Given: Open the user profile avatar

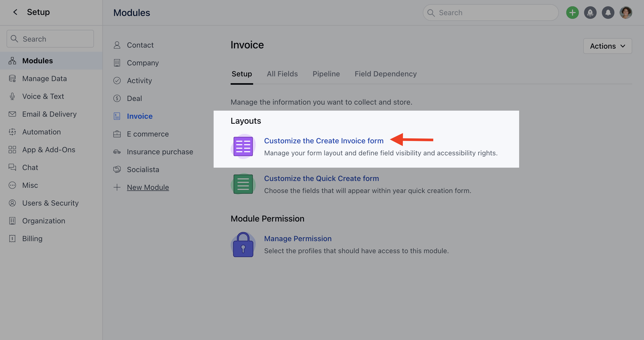Looking at the screenshot, I should (x=626, y=13).
